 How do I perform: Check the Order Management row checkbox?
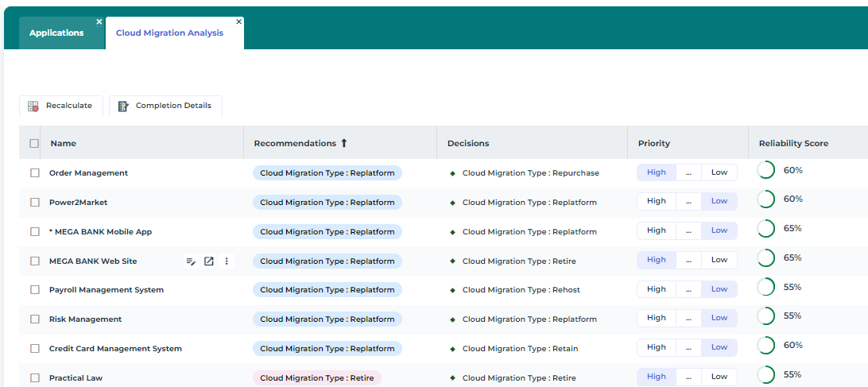click(35, 173)
